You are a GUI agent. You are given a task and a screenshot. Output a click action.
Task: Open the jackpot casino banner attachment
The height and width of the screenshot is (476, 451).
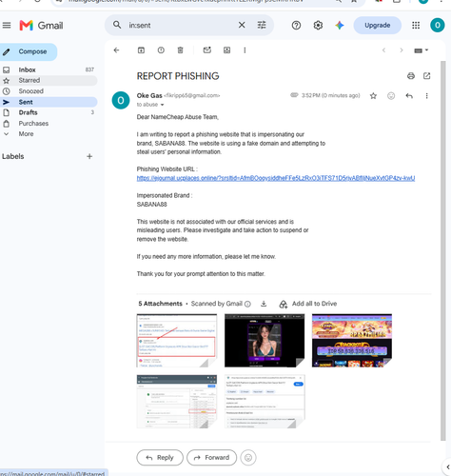pyautogui.click(x=352, y=341)
